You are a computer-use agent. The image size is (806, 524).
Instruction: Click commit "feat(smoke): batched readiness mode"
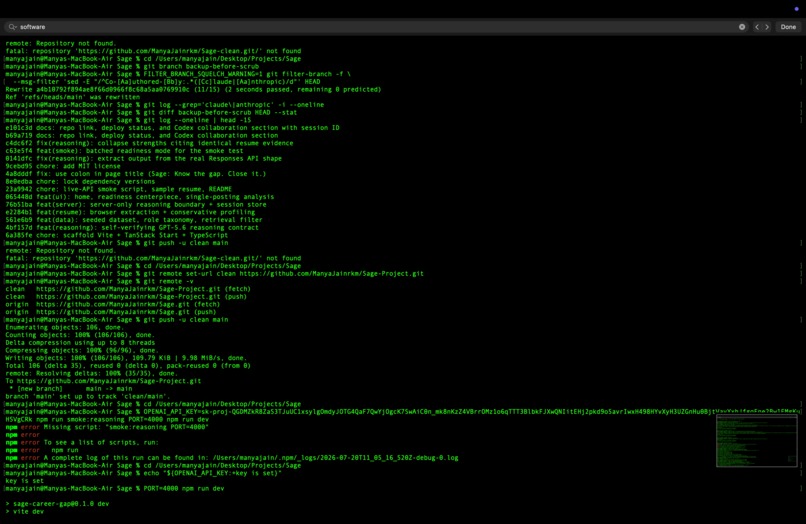coord(124,151)
